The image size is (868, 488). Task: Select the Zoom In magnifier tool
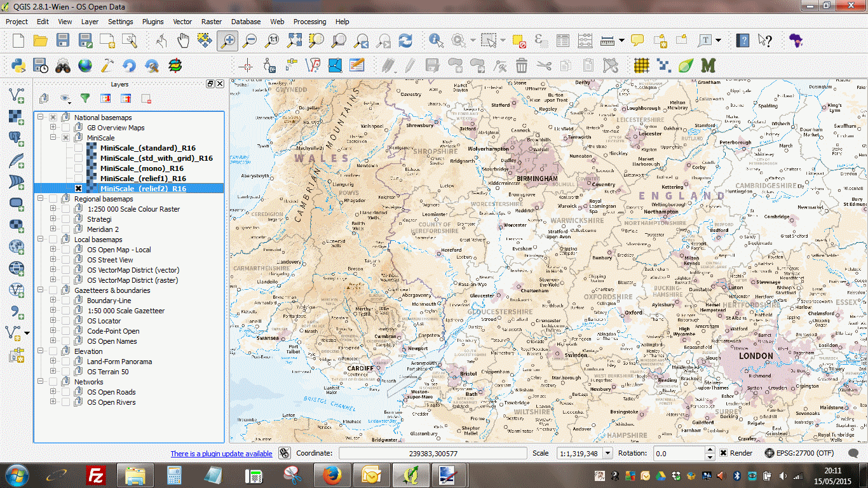click(x=227, y=41)
